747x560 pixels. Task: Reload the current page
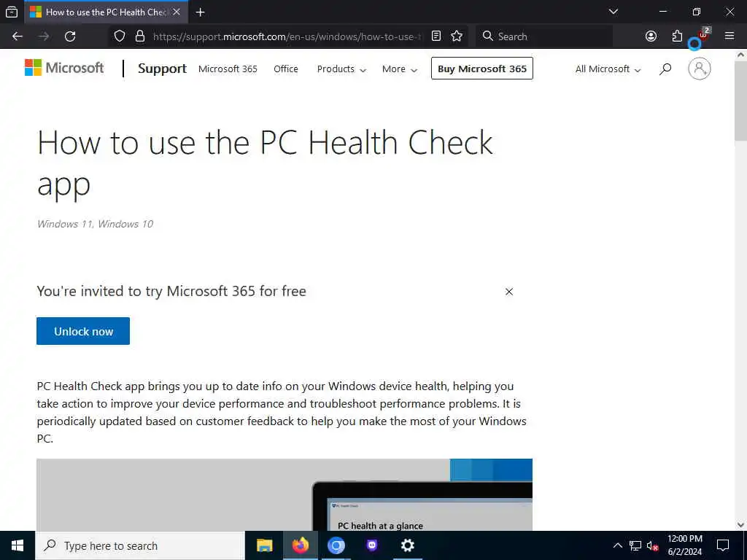70,36
